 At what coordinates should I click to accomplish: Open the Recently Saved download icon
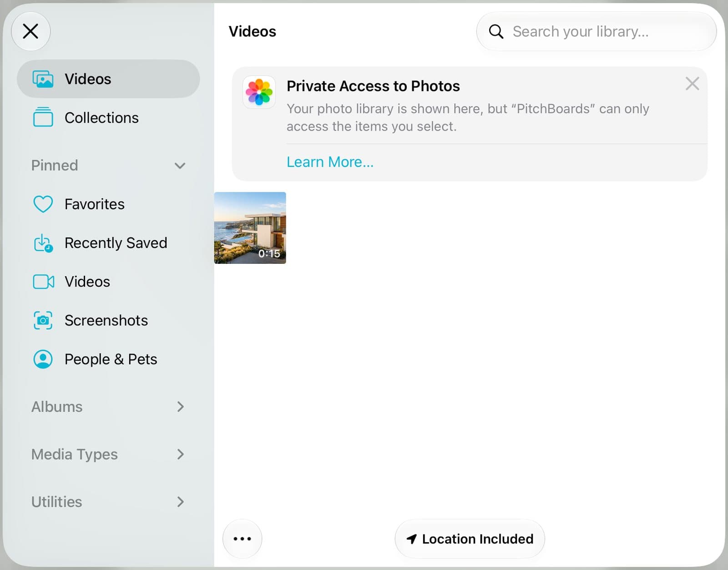tap(43, 243)
